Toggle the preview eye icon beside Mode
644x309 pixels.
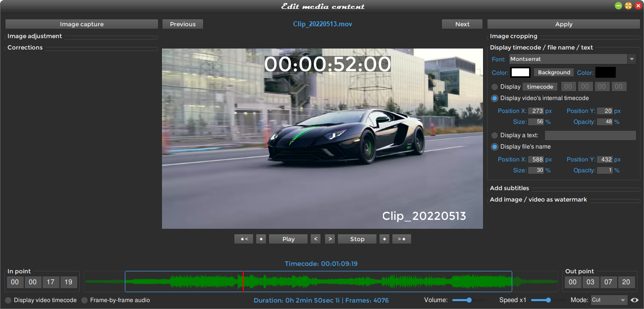[636, 300]
